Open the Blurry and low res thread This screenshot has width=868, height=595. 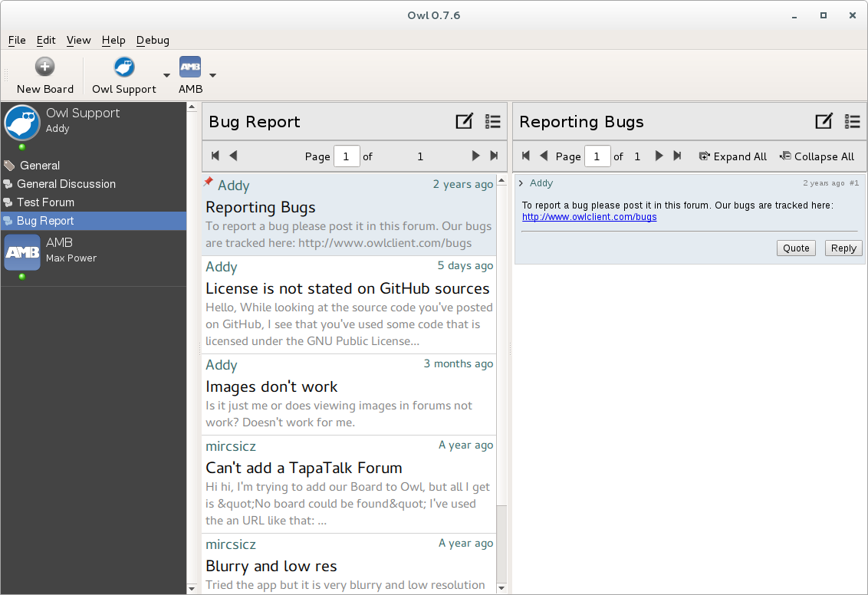349,564
